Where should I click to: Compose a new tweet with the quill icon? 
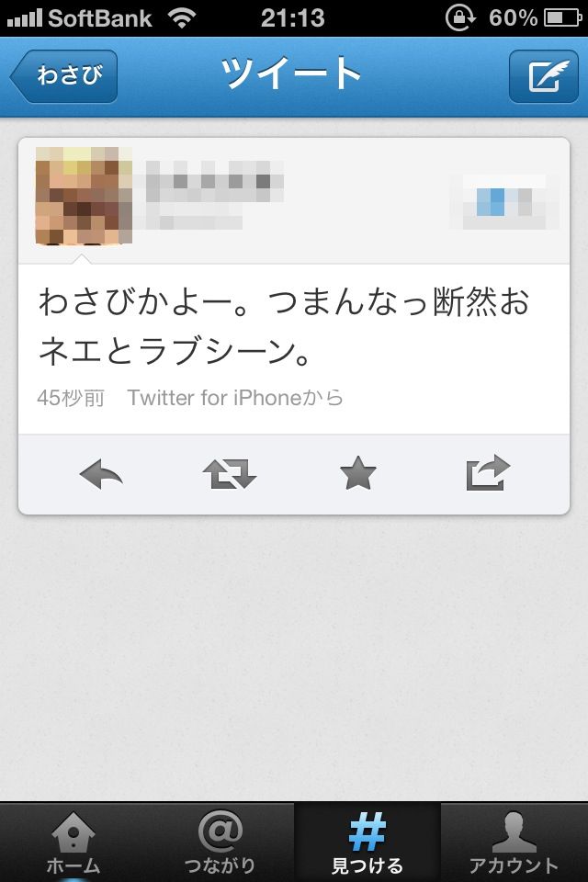pos(544,76)
